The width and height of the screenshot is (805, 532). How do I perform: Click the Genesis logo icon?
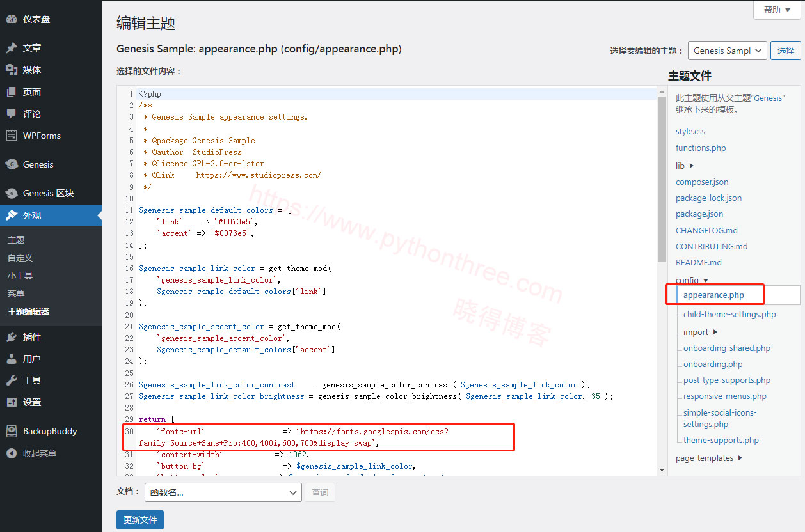12,164
